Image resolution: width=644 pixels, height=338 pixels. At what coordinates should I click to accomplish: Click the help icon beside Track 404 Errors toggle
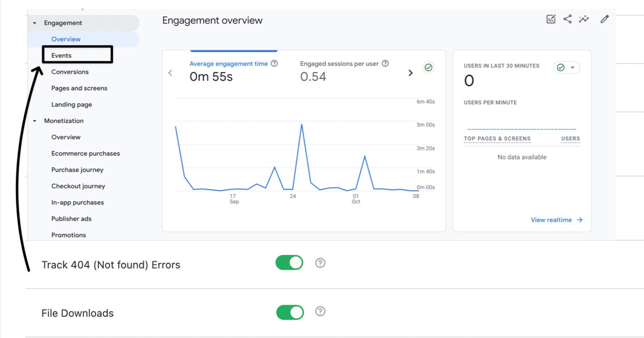(x=320, y=263)
